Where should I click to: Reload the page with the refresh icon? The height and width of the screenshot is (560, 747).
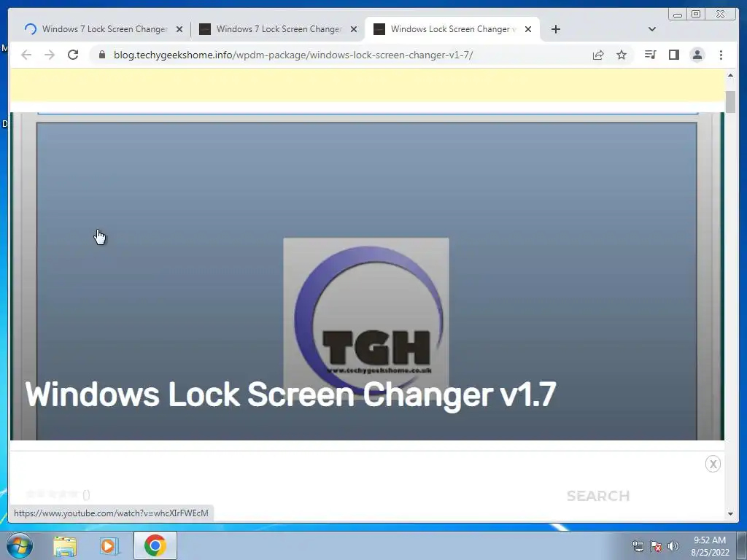(73, 55)
